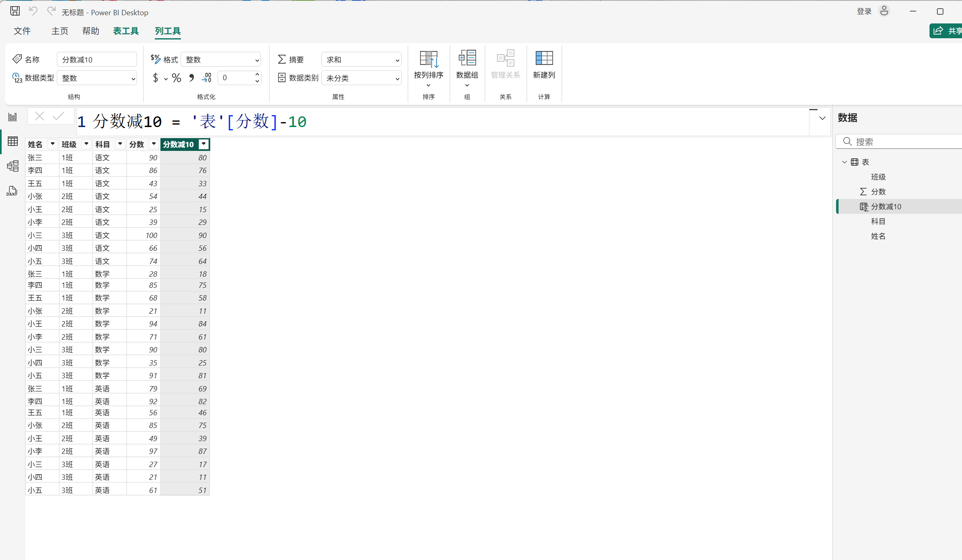
Task: Expand the 摘要 summarization dropdown
Action: (361, 60)
